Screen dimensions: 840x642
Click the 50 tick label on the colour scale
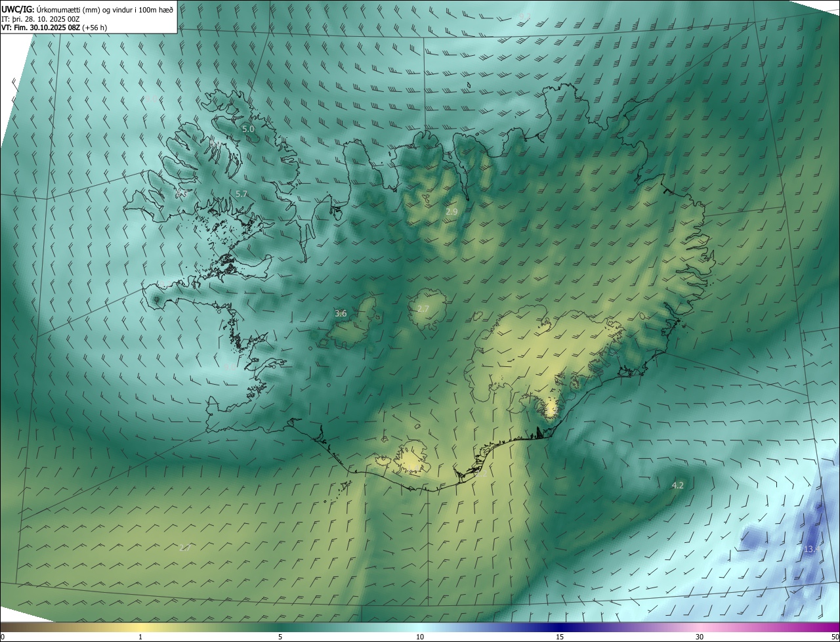[835, 637]
